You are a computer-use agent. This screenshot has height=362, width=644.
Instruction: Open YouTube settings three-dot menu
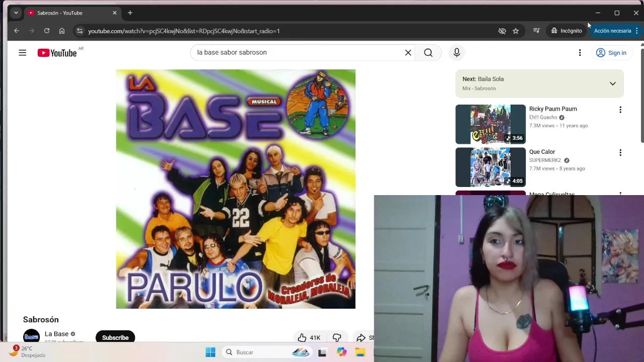(580, 52)
